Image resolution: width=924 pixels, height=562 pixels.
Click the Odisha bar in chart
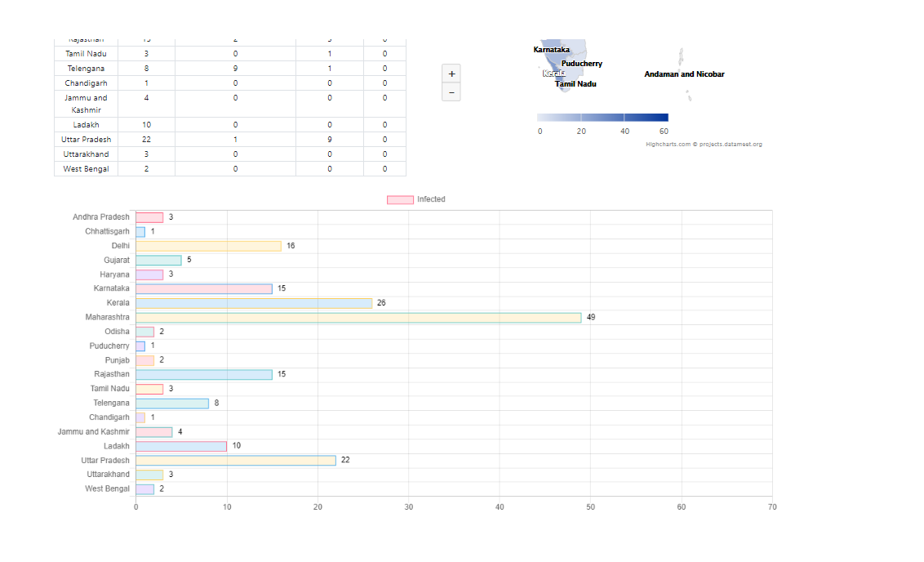pos(145,332)
